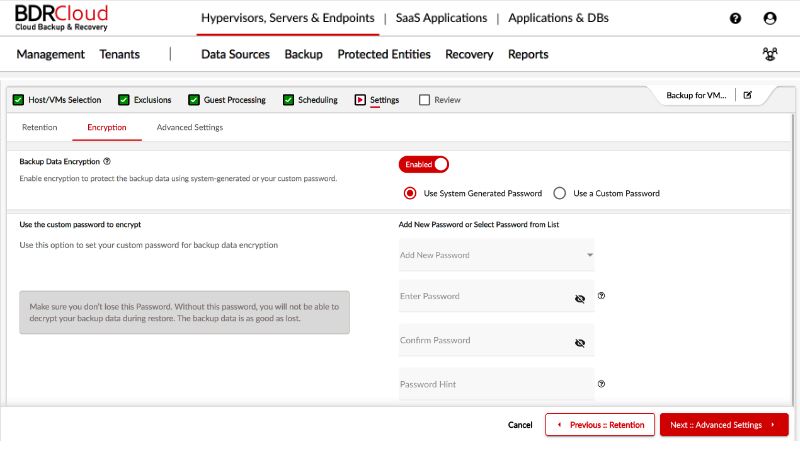Switch to the Encryption tab

(x=107, y=128)
